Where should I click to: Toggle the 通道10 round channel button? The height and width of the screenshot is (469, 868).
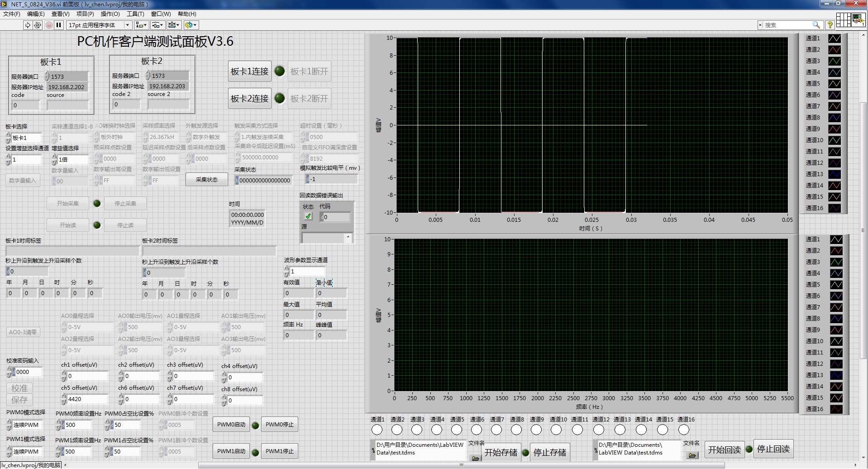pos(556,430)
